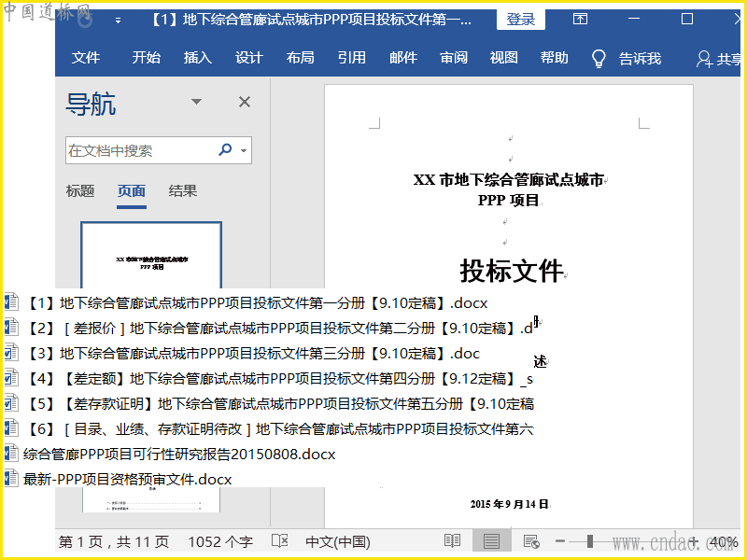Switch to print layout view

[491, 541]
